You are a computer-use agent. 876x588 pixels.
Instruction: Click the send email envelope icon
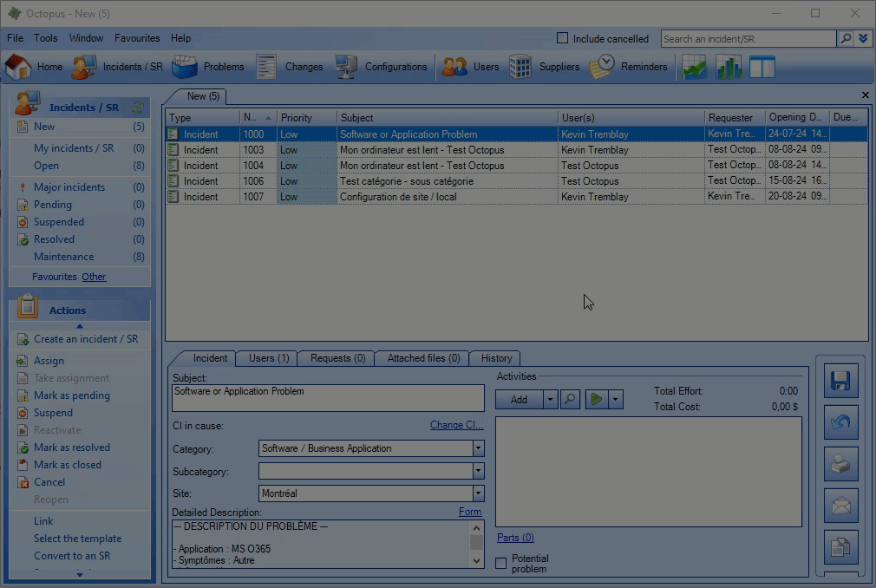840,506
